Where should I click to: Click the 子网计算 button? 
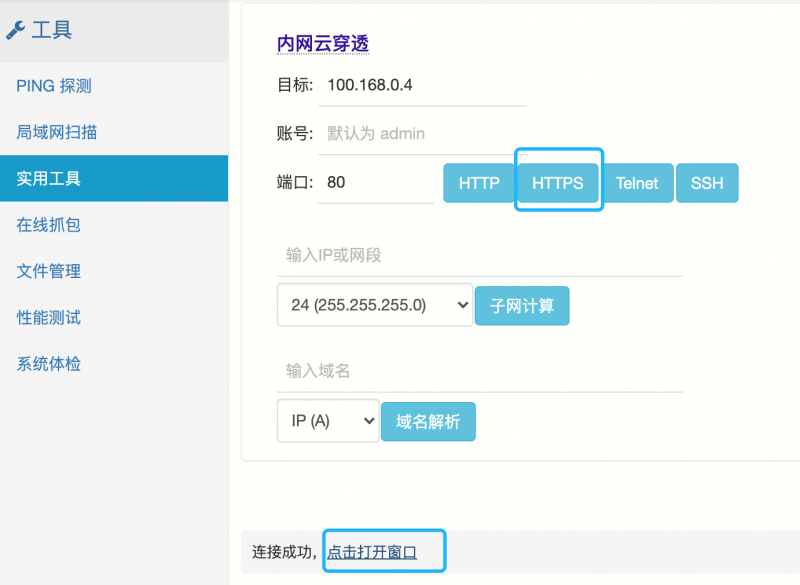tap(522, 306)
